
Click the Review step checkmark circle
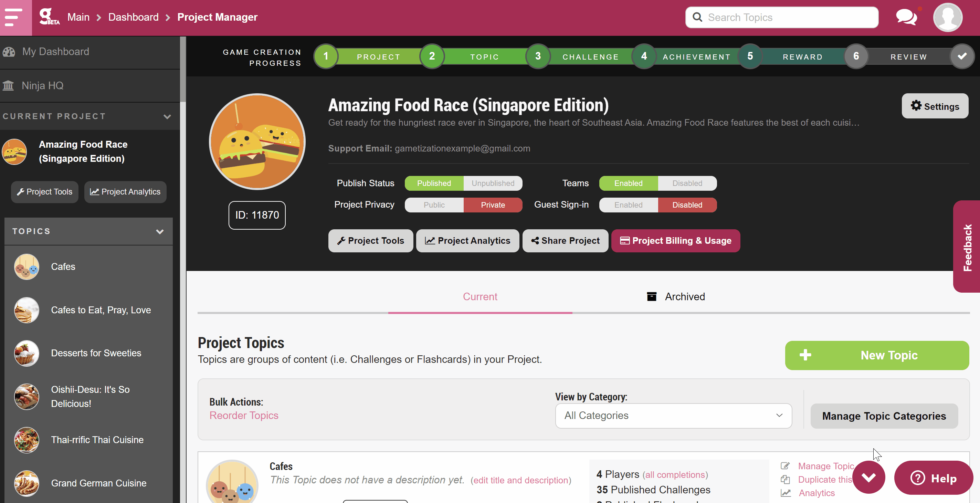coord(962,56)
